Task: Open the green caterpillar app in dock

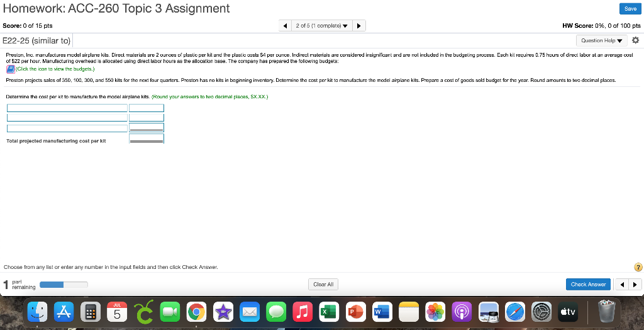Action: [143, 311]
